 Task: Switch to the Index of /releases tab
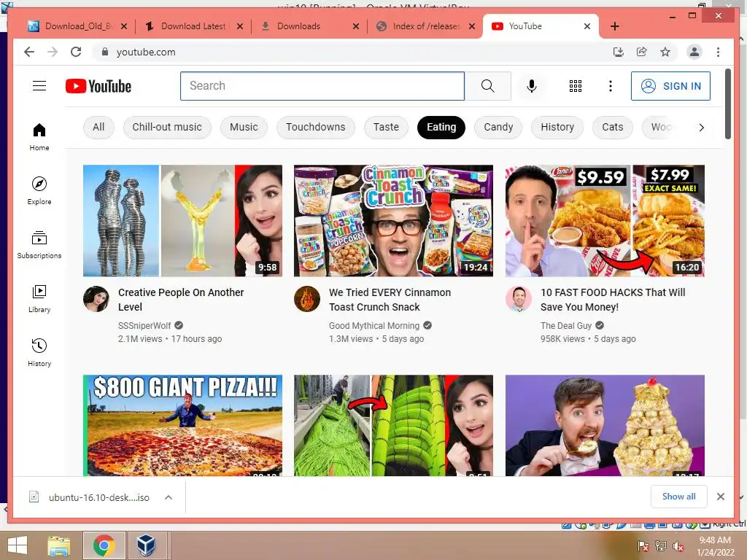click(x=425, y=26)
